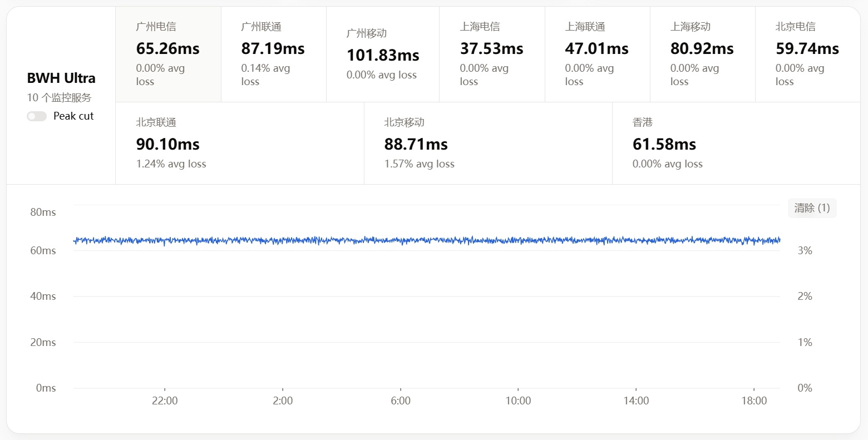
Task: Show the 上海电信 latency series
Action: [x=491, y=55]
